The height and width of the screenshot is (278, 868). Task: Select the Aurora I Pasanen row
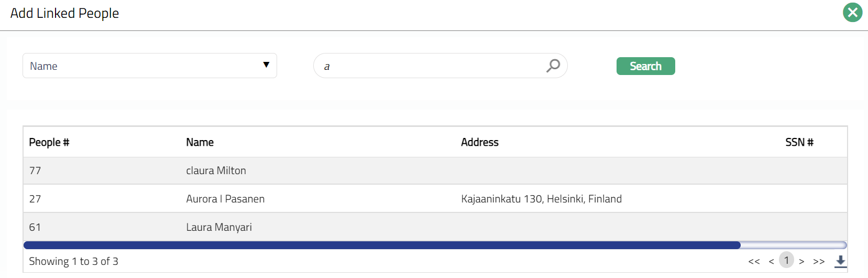[225, 199]
